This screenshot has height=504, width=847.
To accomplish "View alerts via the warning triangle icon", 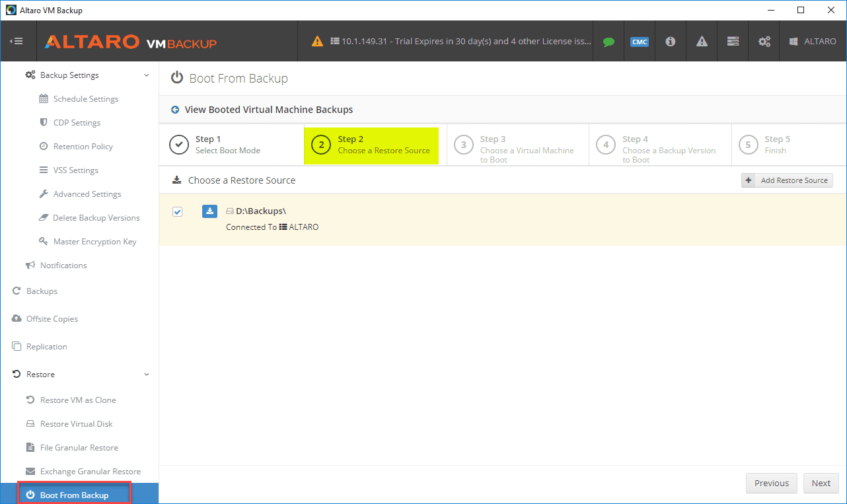I will pyautogui.click(x=701, y=41).
